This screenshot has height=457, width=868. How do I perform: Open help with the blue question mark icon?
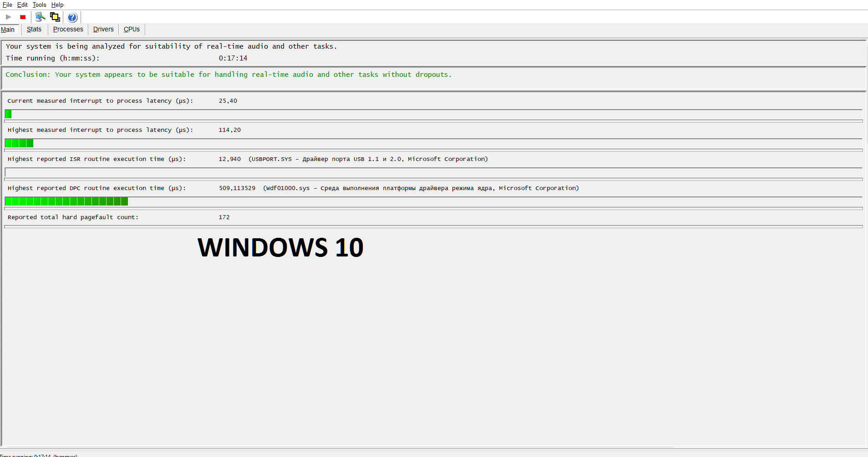click(x=72, y=17)
